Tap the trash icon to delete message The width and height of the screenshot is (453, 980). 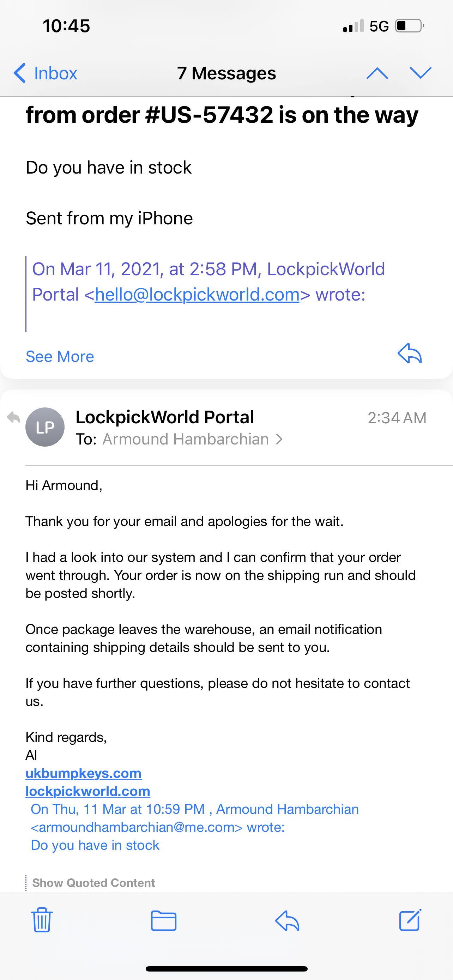(42, 920)
